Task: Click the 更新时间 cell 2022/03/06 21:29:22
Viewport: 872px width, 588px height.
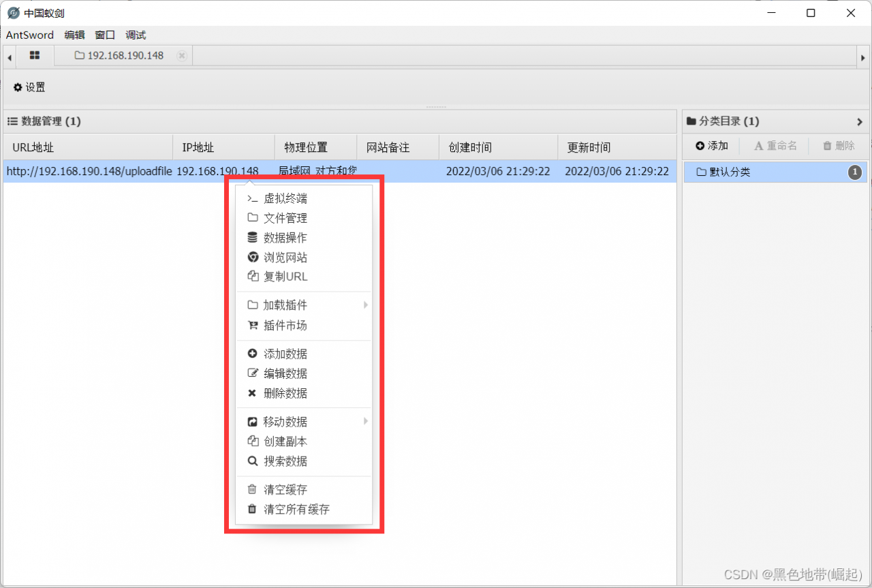Action: pos(617,172)
